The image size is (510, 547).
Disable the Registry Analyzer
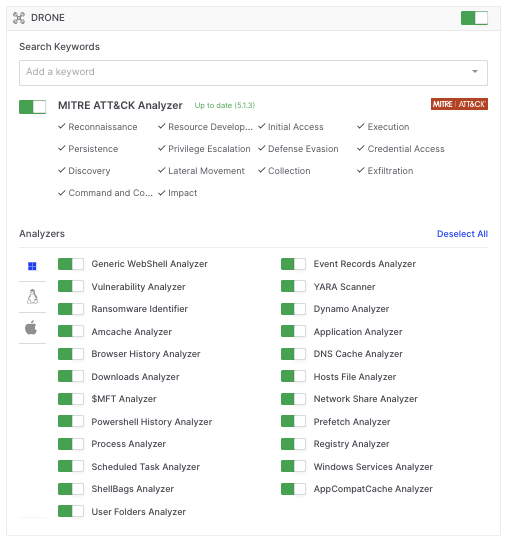[293, 444]
